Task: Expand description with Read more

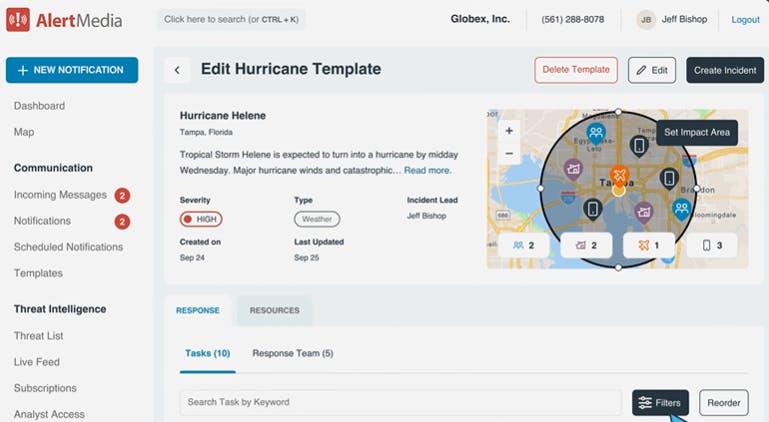Action: pos(427,171)
